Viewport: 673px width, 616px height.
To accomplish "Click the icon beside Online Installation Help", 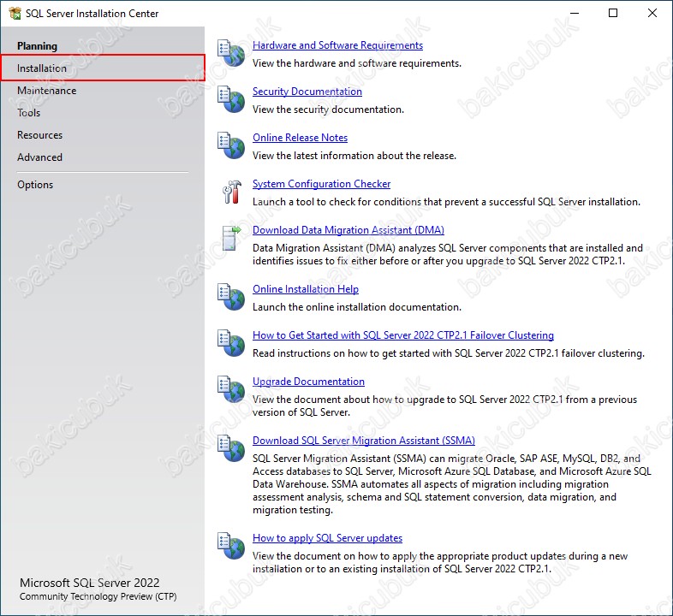I will (x=230, y=297).
